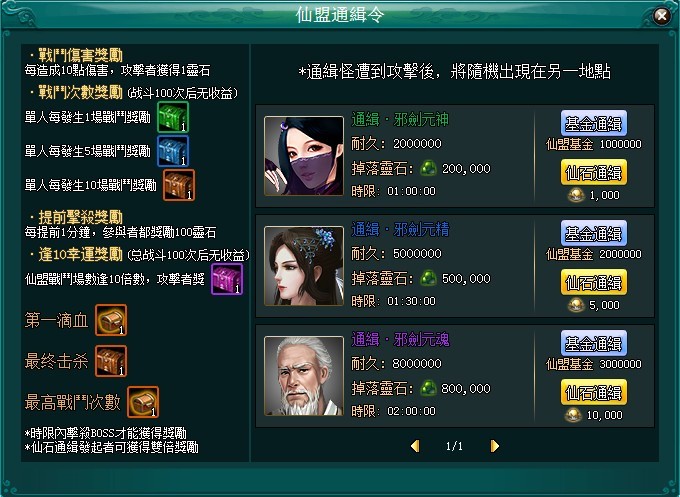Go to the previous page arrow

click(x=415, y=446)
